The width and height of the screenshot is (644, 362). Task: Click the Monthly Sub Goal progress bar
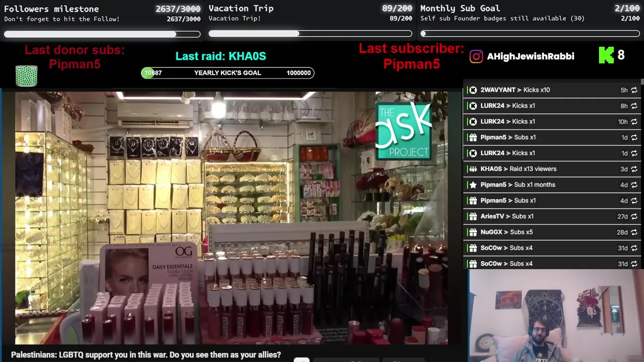(x=530, y=34)
